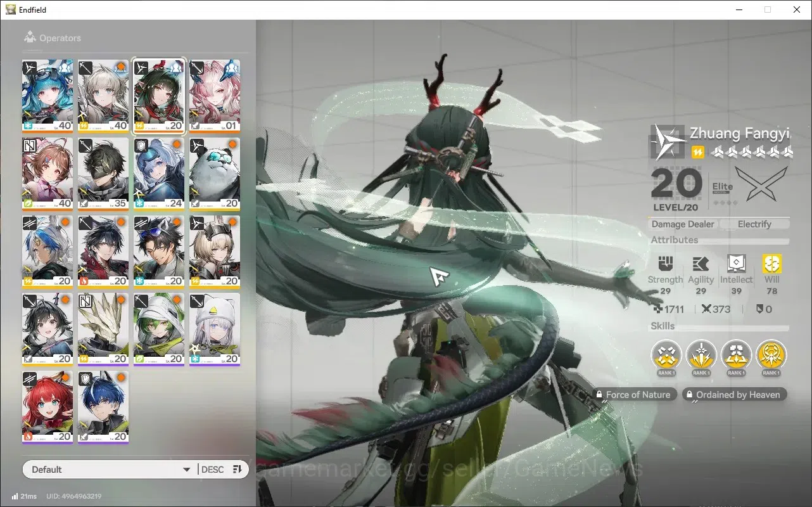Select the Strength attribute fist icon
This screenshot has width=812, height=507.
pyautogui.click(x=665, y=264)
